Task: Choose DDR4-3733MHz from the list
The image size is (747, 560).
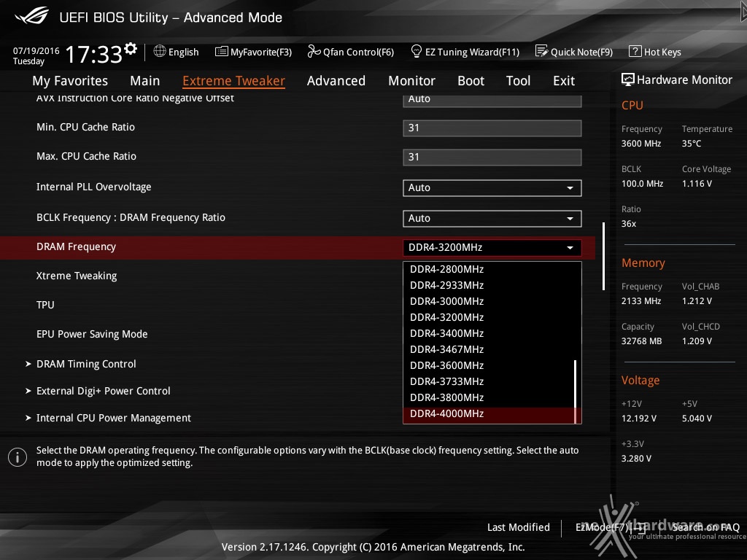Action: pos(489,381)
